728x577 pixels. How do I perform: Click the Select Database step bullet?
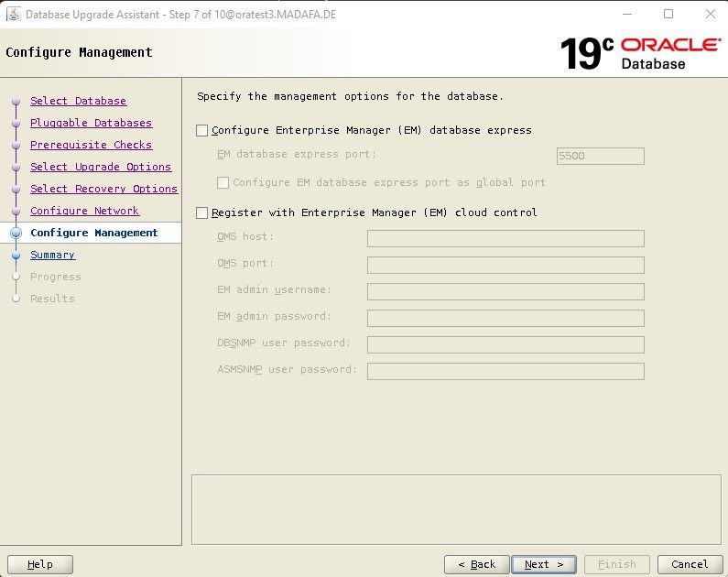pyautogui.click(x=16, y=101)
